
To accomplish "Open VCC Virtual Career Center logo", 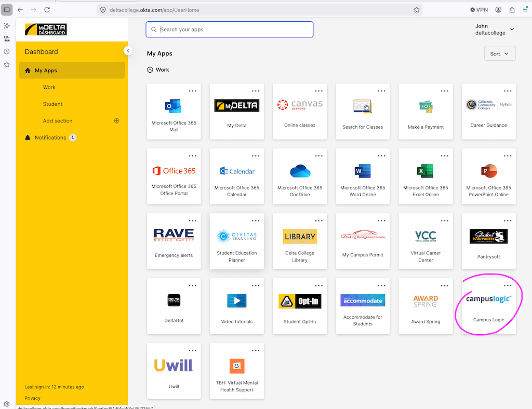I will (425, 236).
